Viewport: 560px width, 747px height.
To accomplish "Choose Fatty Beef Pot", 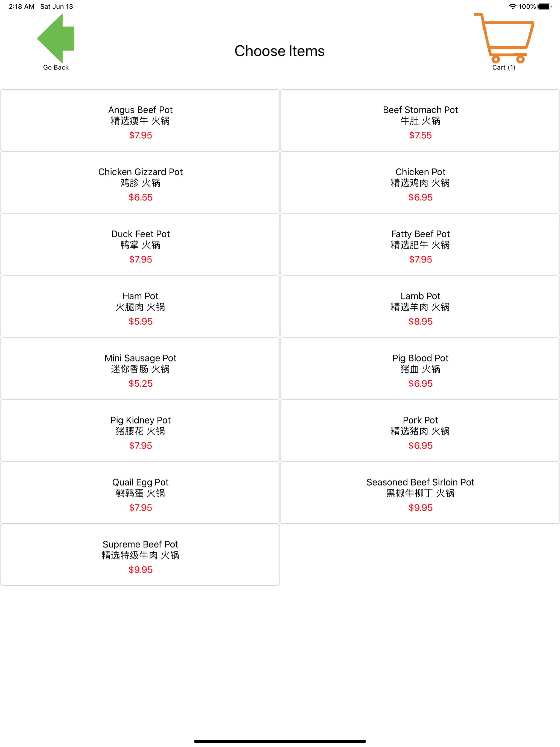I will click(420, 244).
